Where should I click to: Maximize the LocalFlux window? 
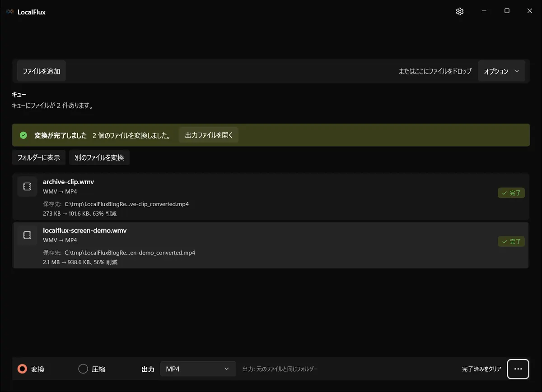click(x=507, y=11)
